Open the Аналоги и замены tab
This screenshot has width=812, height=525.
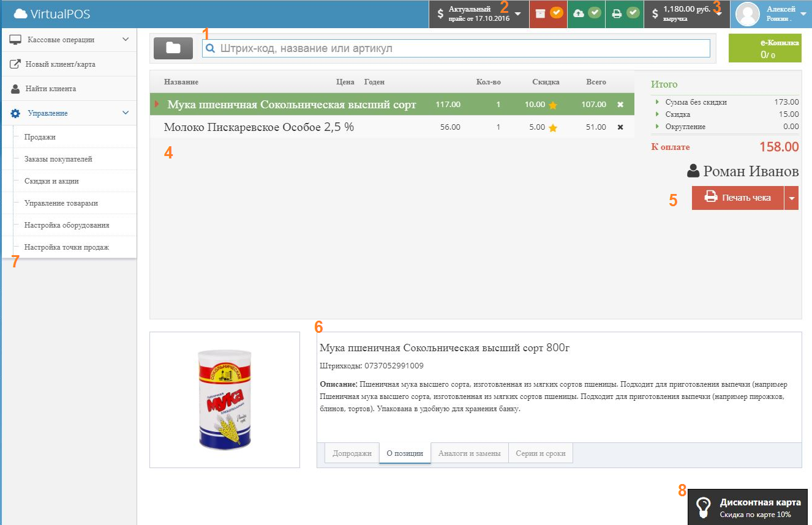click(470, 453)
